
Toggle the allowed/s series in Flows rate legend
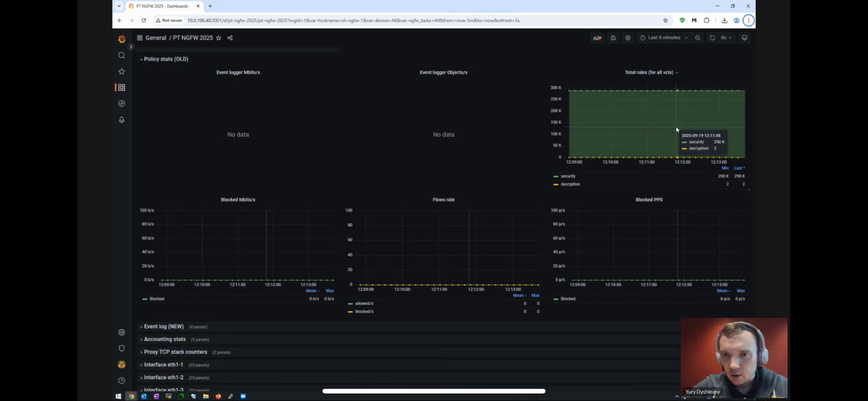click(364, 303)
